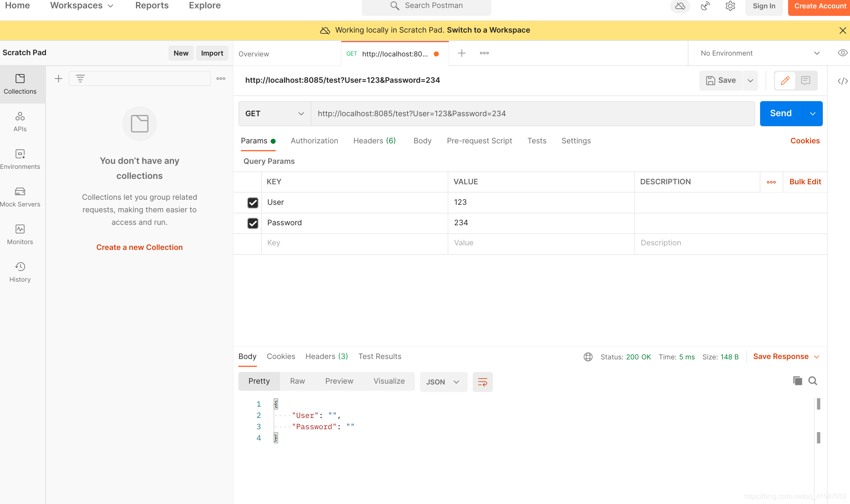The width and height of the screenshot is (850, 504).
Task: Click the comment icon on request
Action: click(x=806, y=80)
